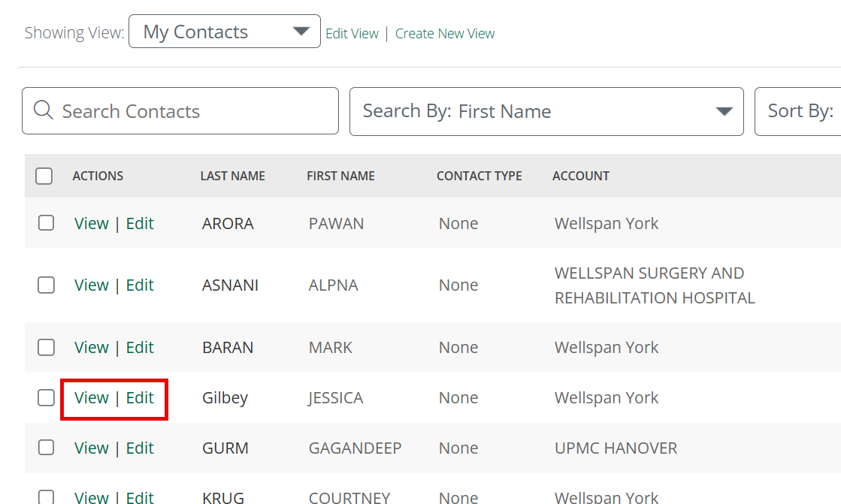Open View for contact BARAN
The image size is (841, 504).
[92, 348]
